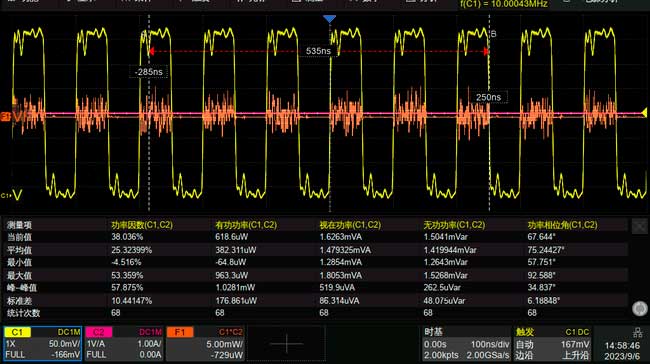650x364 pixels.
Task: Click the 535ns cursor delta label
Action: 318,51
